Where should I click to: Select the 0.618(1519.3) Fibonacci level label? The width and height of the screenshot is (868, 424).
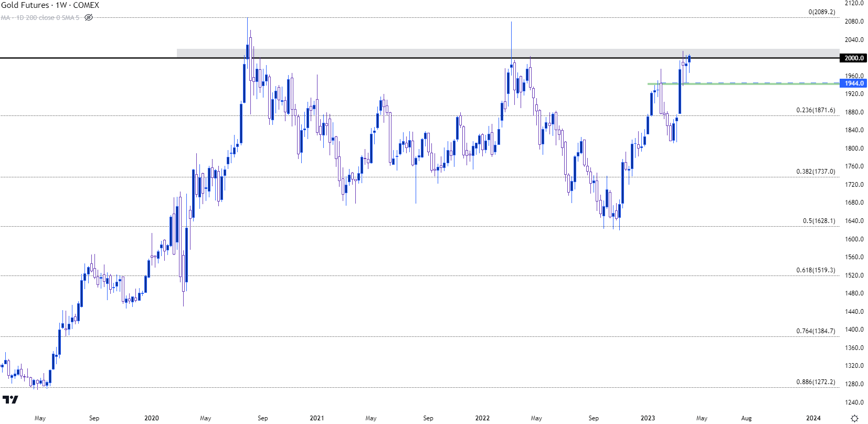point(815,270)
